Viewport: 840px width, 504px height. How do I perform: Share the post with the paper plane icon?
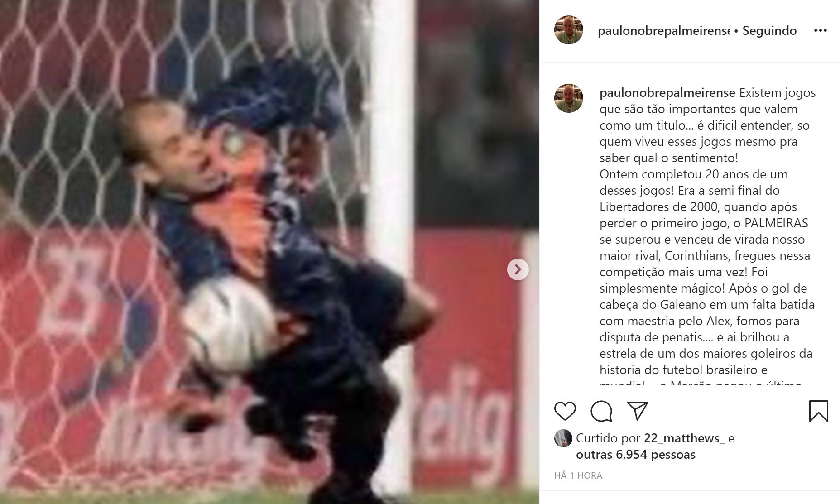(638, 411)
